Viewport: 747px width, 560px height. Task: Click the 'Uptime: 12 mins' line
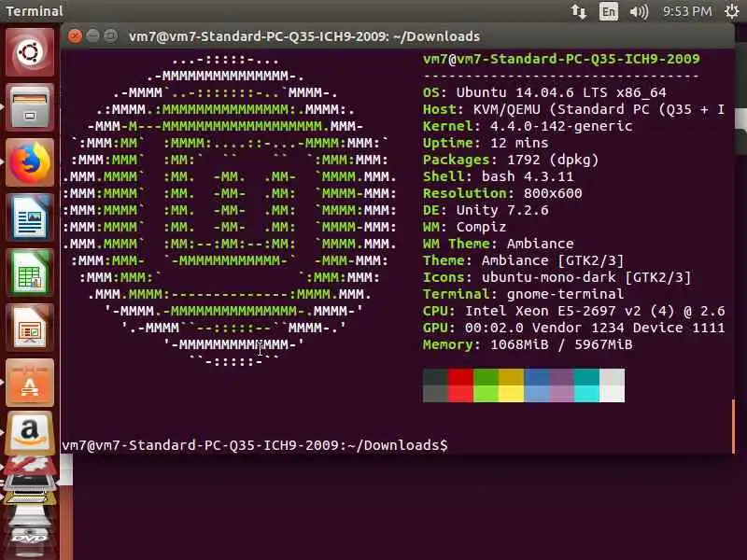[486, 143]
